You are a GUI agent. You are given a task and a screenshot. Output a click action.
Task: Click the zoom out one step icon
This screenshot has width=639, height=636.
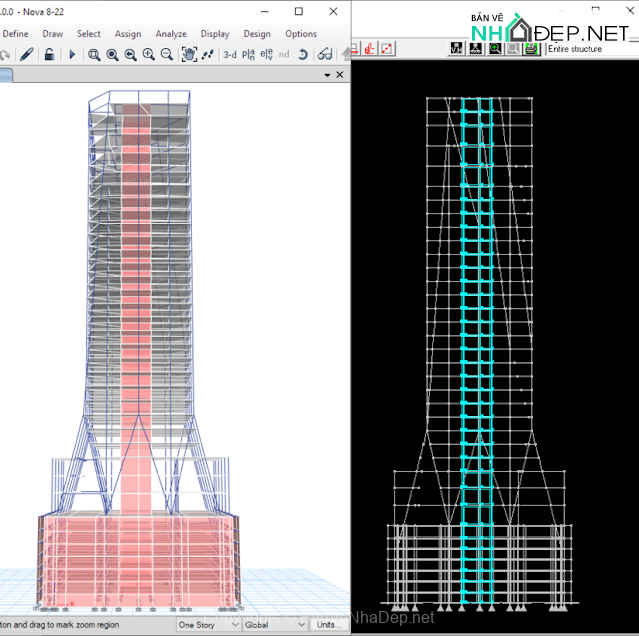(167, 54)
